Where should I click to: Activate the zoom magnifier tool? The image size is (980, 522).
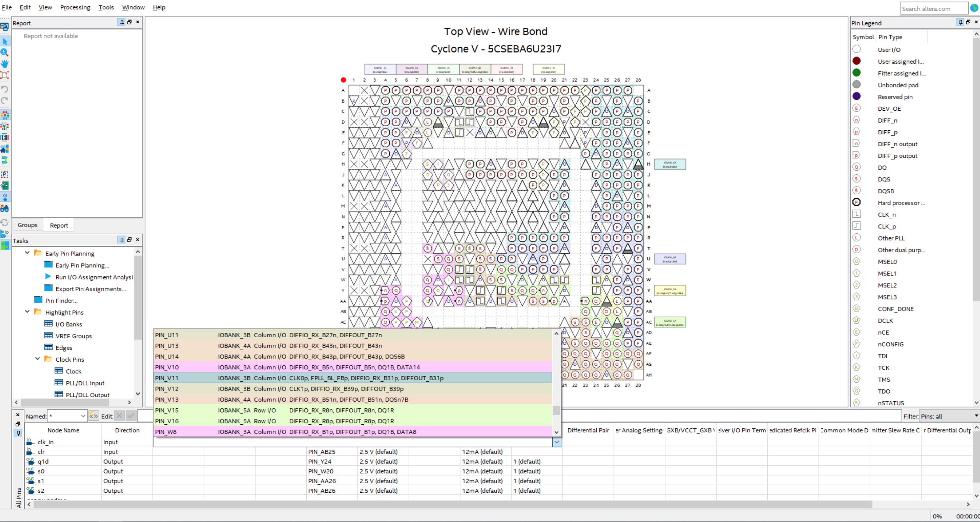tap(4, 52)
